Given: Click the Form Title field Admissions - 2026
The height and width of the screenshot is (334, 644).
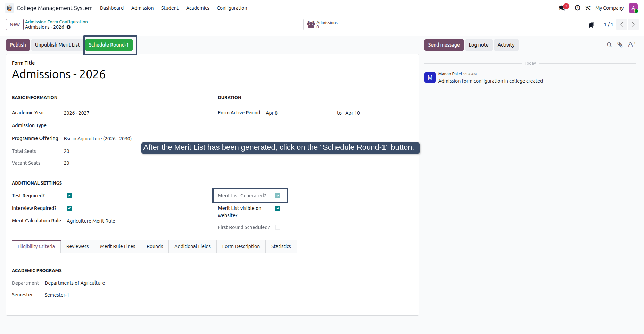Looking at the screenshot, I should [x=59, y=74].
